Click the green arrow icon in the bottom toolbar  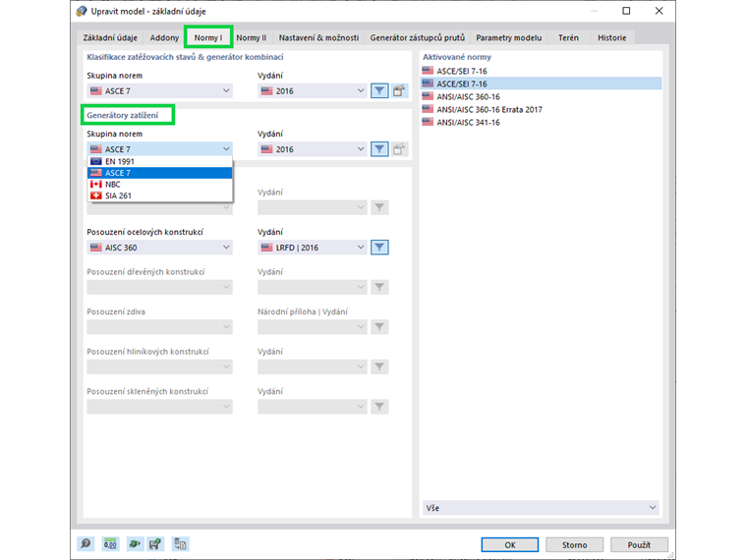point(135,544)
